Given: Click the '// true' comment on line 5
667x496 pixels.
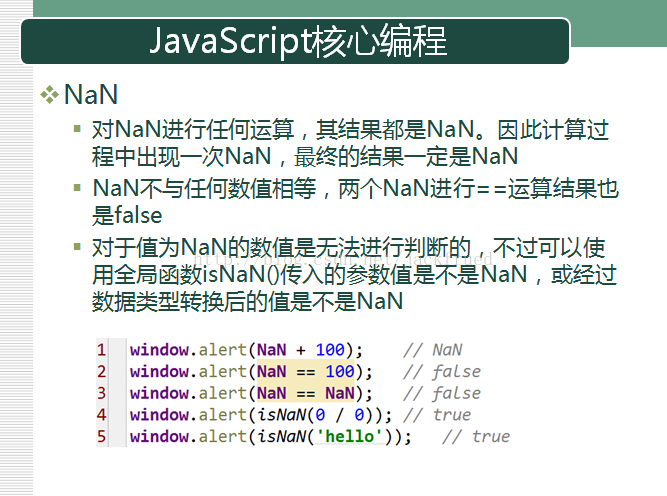Looking at the screenshot, I should click(476, 437).
